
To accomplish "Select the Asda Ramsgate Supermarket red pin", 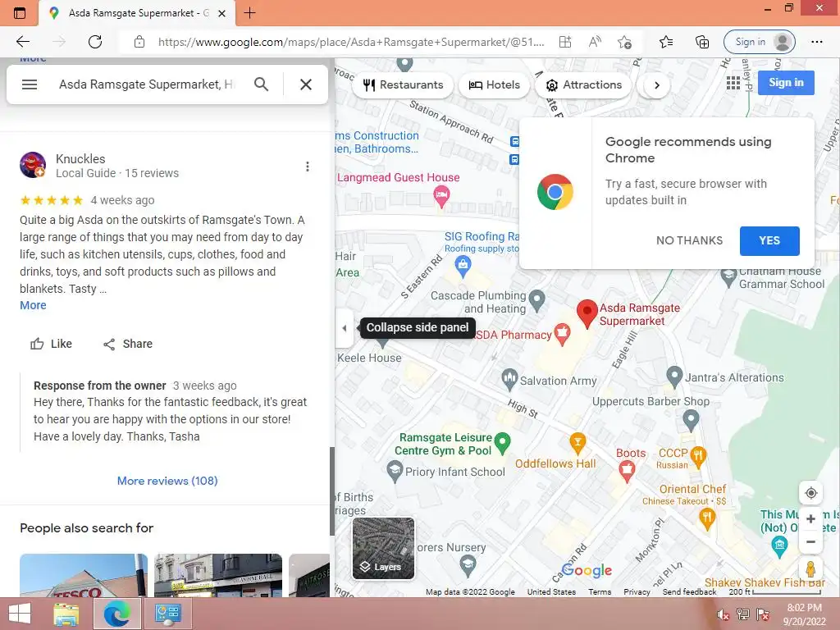I will click(587, 313).
